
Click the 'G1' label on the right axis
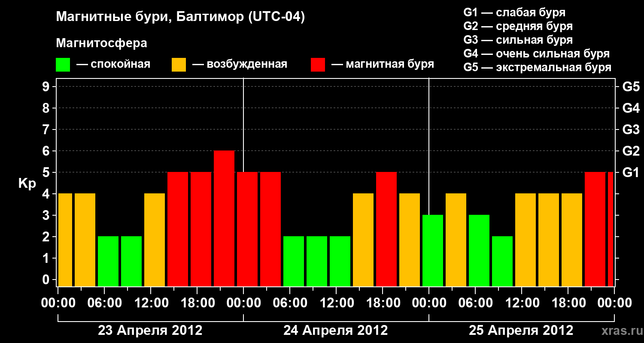tap(631, 172)
